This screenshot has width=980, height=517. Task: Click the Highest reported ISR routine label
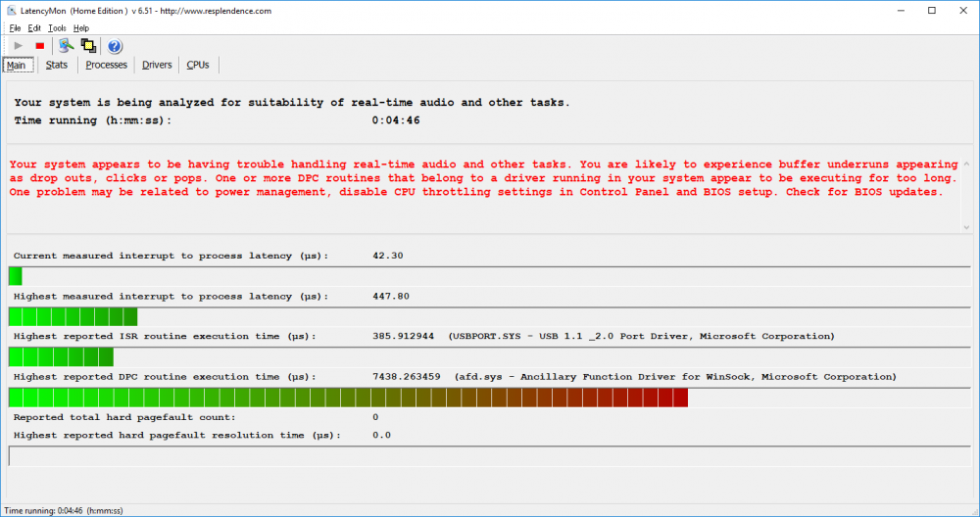(x=165, y=336)
